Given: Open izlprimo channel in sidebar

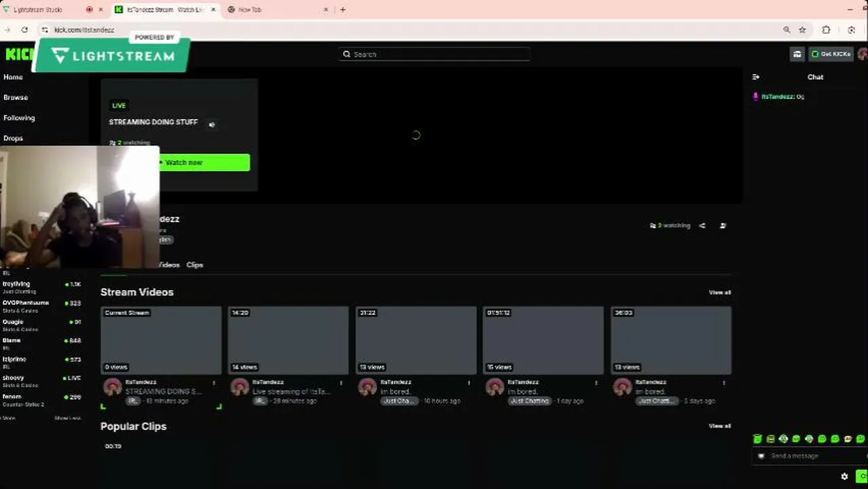Looking at the screenshot, I should tap(41, 363).
